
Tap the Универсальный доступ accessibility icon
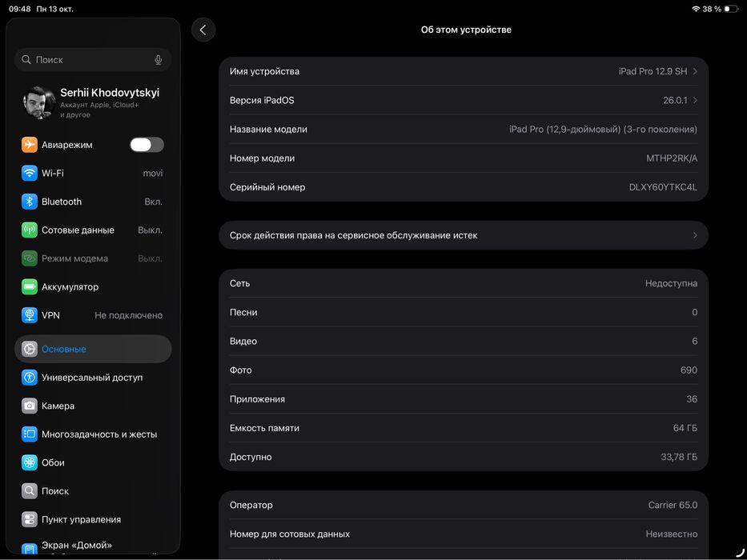30,378
